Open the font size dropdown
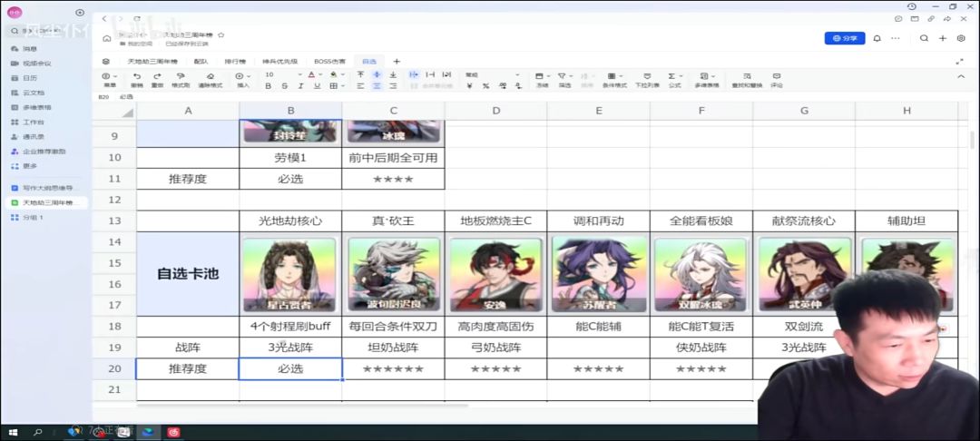 coord(284,75)
